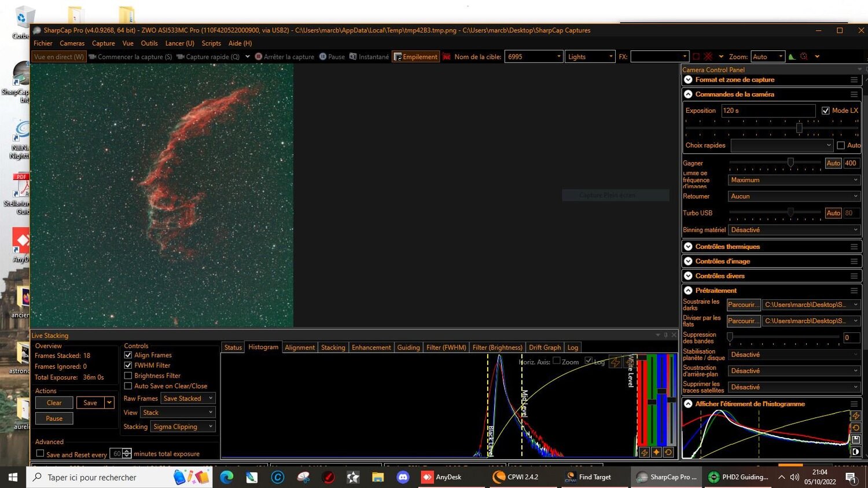Open the menu icon of Prétraitement section
Screen dimensions: 868x488
[x=854, y=291]
